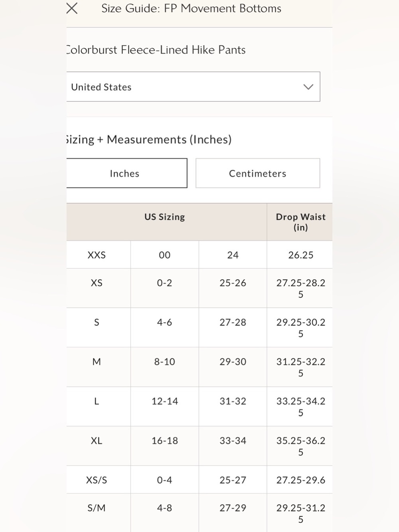The image size is (399, 532).
Task: Switch measurements to Centimeters
Action: [x=258, y=173]
